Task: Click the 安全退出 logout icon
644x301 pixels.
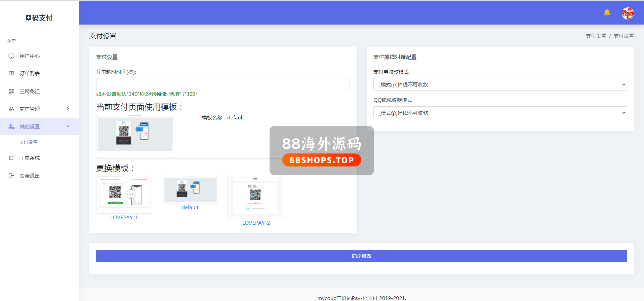Action: pyautogui.click(x=11, y=176)
